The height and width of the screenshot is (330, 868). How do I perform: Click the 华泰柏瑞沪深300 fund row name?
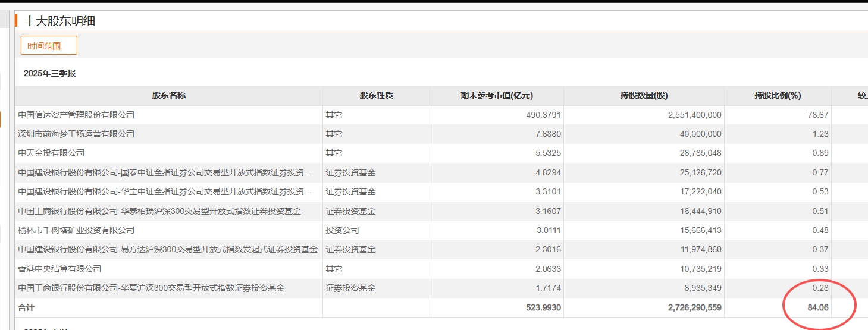pos(159,211)
